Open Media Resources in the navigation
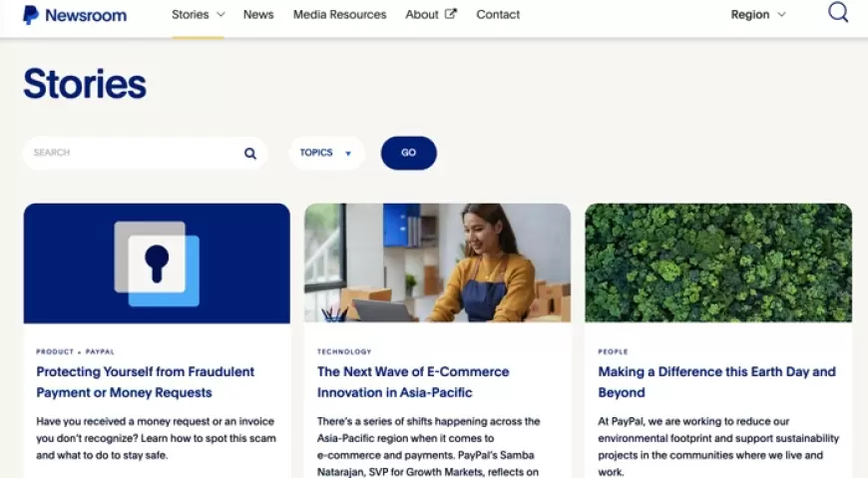Viewport: 868px width, 478px height. pyautogui.click(x=340, y=14)
